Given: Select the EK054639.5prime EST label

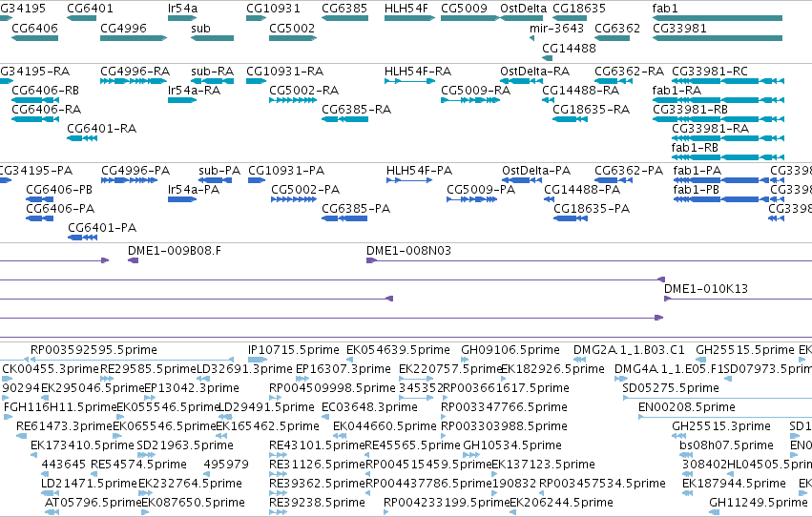Looking at the screenshot, I should pyautogui.click(x=398, y=350).
